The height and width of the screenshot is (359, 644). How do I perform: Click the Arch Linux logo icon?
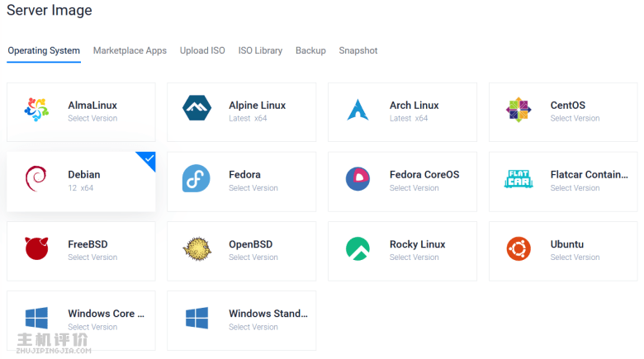(358, 110)
